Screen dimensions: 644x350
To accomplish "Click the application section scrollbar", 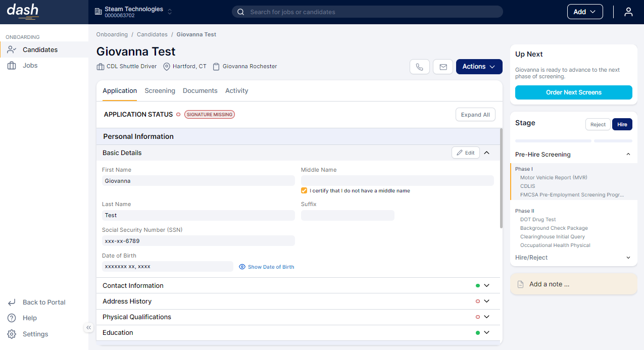I will tap(501, 177).
